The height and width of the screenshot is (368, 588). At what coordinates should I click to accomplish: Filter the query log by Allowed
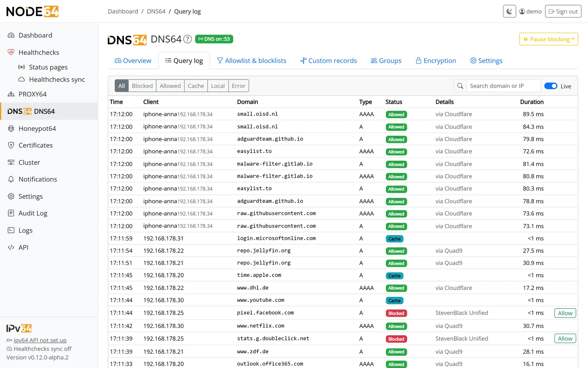(170, 86)
